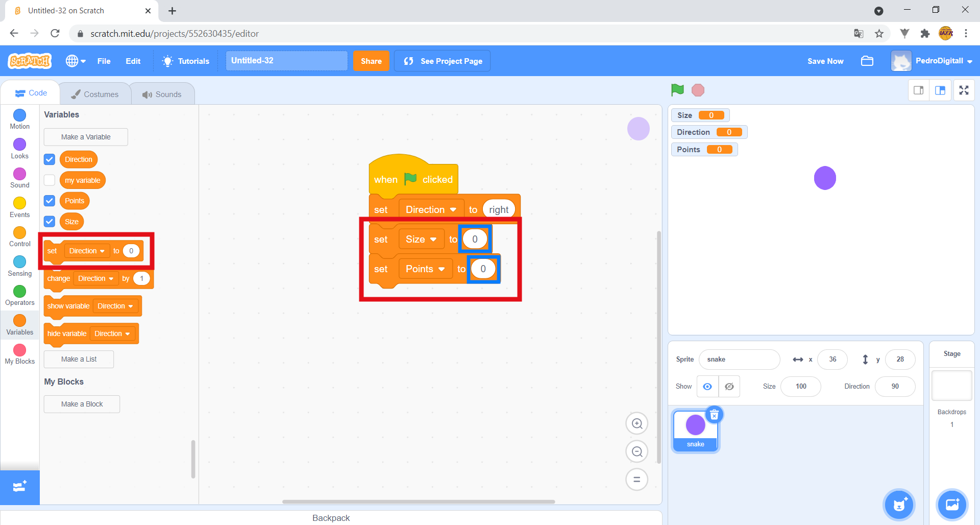
Task: Switch to the Sounds tab
Action: pyautogui.click(x=162, y=94)
